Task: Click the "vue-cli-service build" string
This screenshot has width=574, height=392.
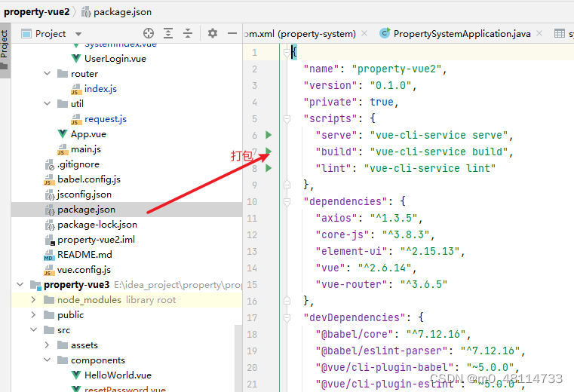Action: 438,152
